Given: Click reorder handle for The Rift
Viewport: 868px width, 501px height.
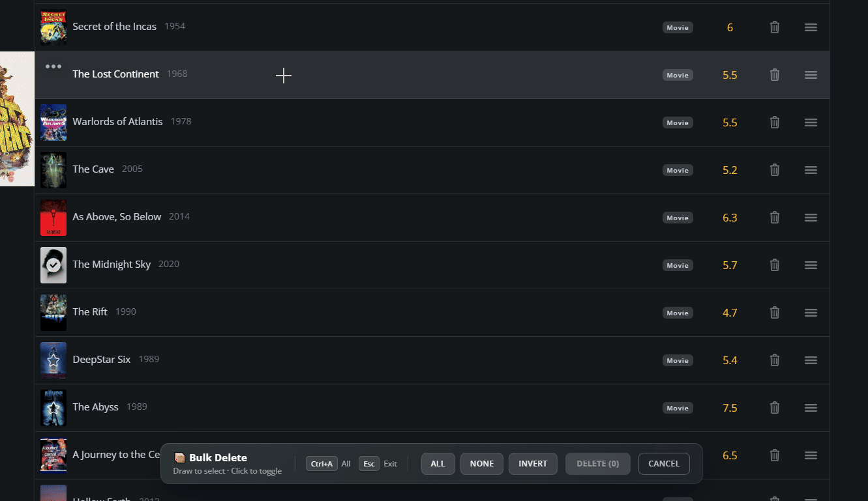Looking at the screenshot, I should (811, 313).
